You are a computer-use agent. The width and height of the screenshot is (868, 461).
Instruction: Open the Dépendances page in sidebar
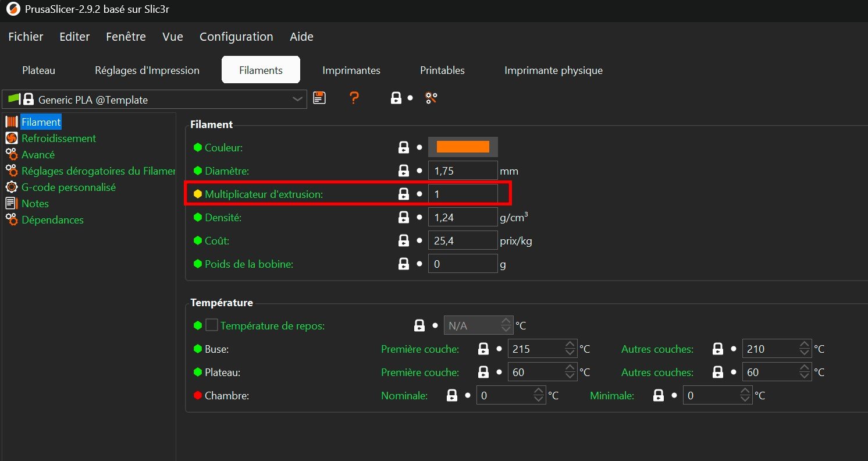[52, 220]
